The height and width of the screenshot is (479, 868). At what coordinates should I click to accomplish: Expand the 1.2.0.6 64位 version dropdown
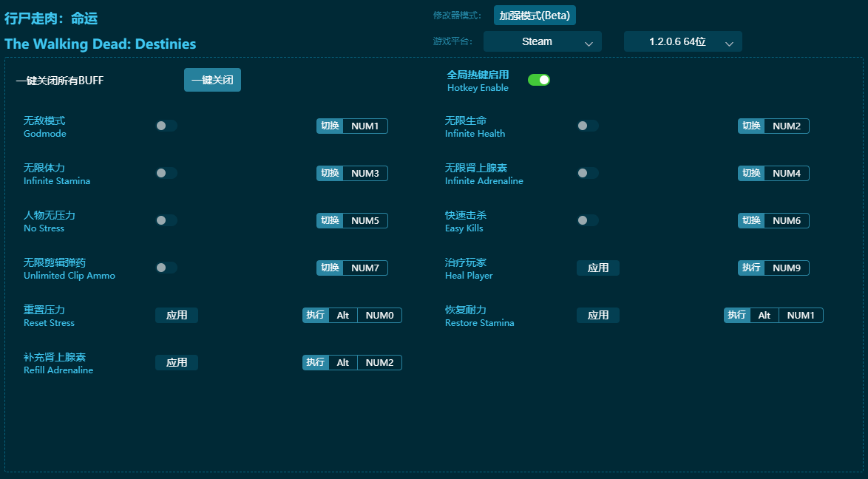[x=682, y=41]
